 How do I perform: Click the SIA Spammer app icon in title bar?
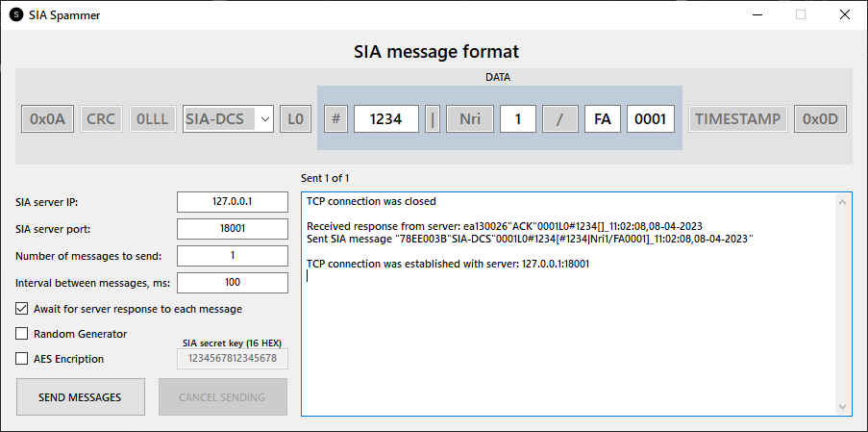tap(16, 15)
